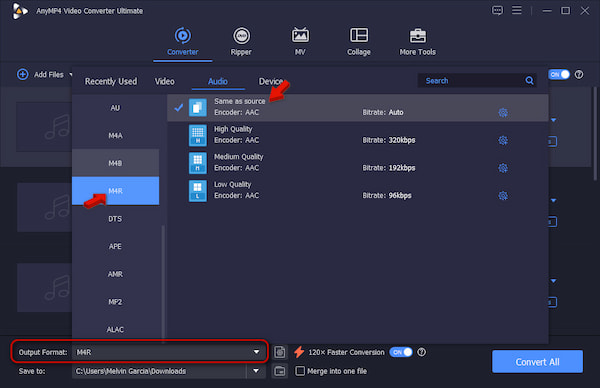
Task: Open the Ripper tab
Action: pos(241,42)
